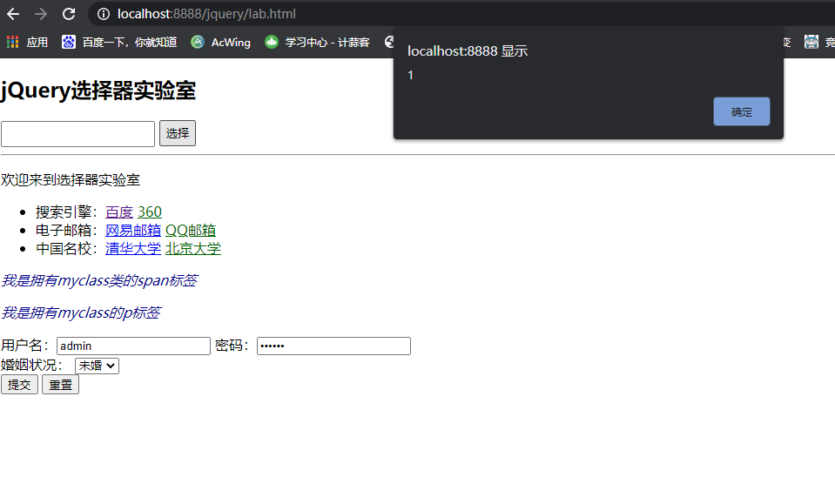
Task: Open the 学习中心 - 计蒜客 bookmark
Action: 318,42
